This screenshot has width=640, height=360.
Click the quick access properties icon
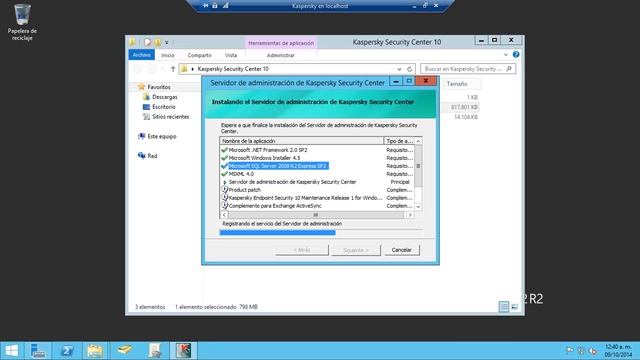click(x=147, y=42)
